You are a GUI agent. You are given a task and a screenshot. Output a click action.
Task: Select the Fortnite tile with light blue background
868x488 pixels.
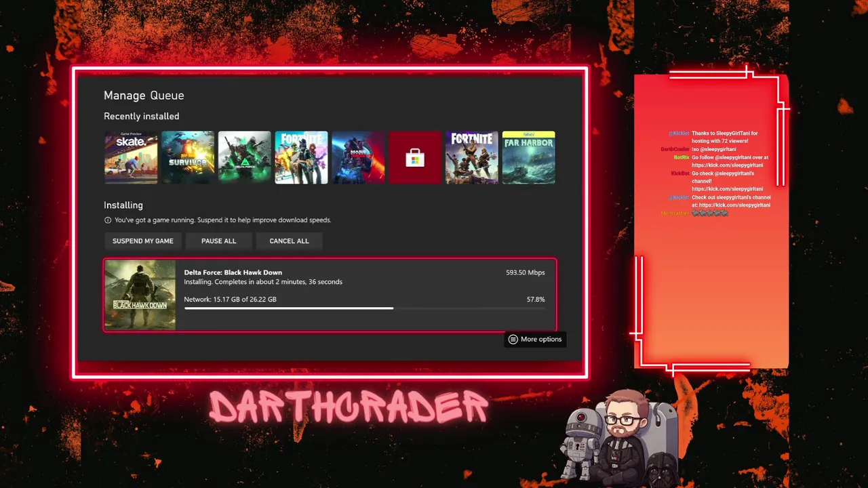pyautogui.click(x=301, y=157)
